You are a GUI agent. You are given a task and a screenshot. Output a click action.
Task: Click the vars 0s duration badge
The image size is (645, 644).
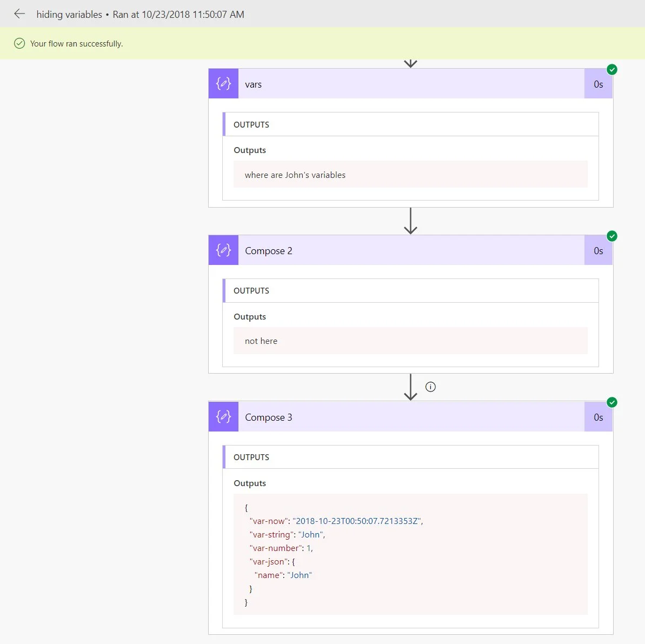[598, 84]
